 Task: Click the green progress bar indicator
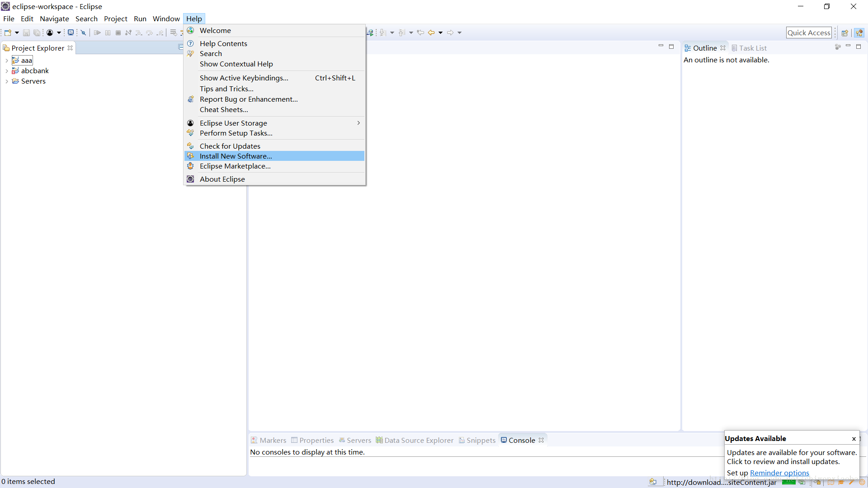click(x=788, y=482)
